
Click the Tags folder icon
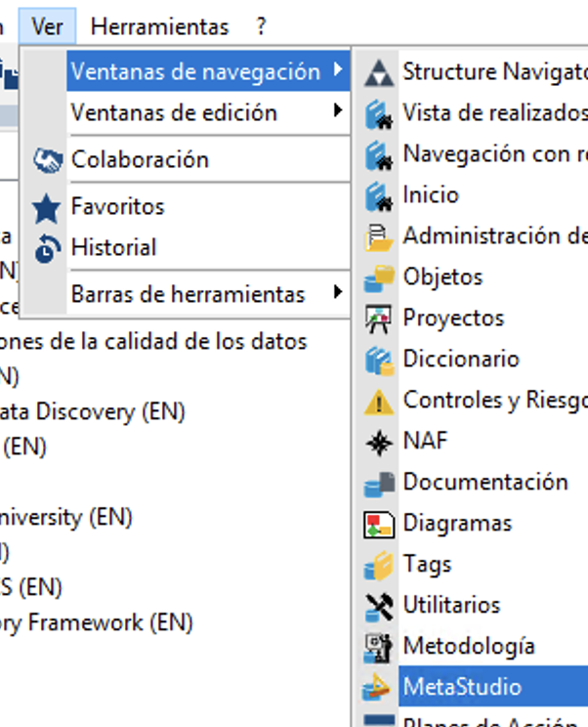[x=379, y=565]
